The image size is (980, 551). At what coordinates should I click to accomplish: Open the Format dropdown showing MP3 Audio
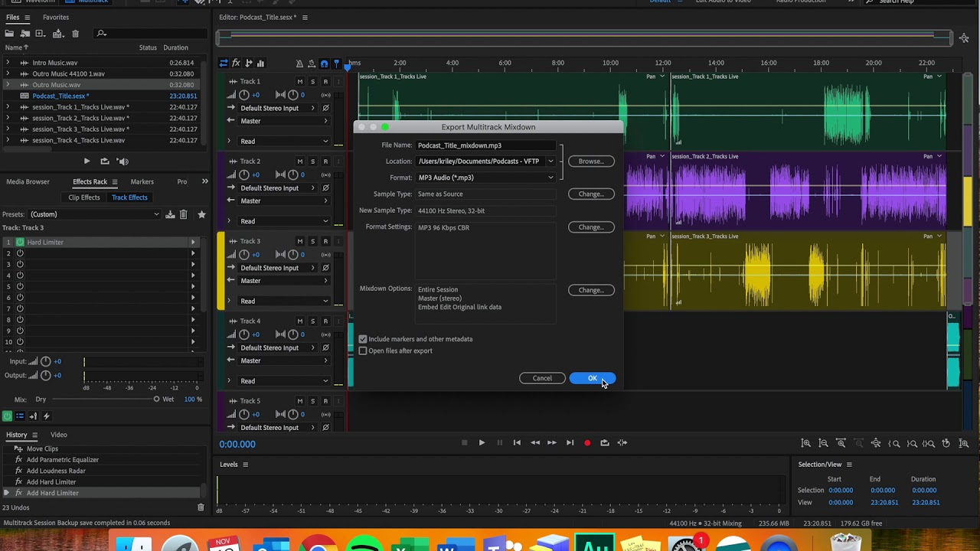click(x=485, y=178)
